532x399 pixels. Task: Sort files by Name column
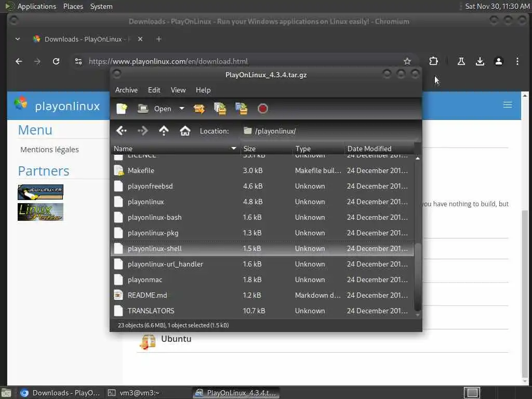175,149
